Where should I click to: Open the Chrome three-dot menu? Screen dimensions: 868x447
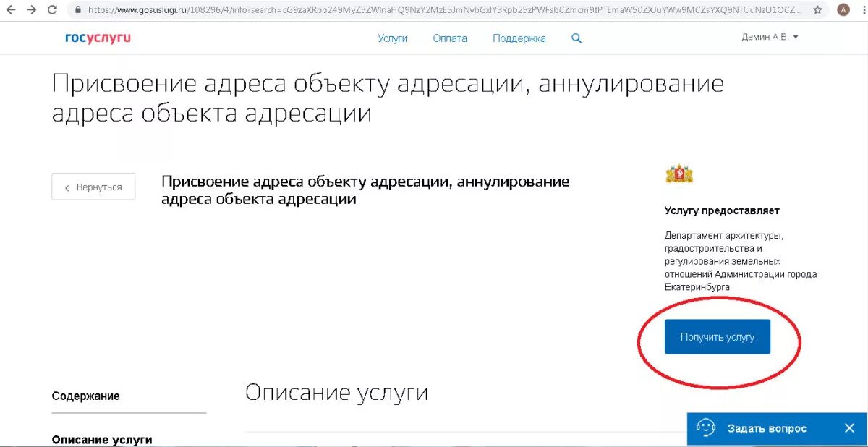click(862, 10)
